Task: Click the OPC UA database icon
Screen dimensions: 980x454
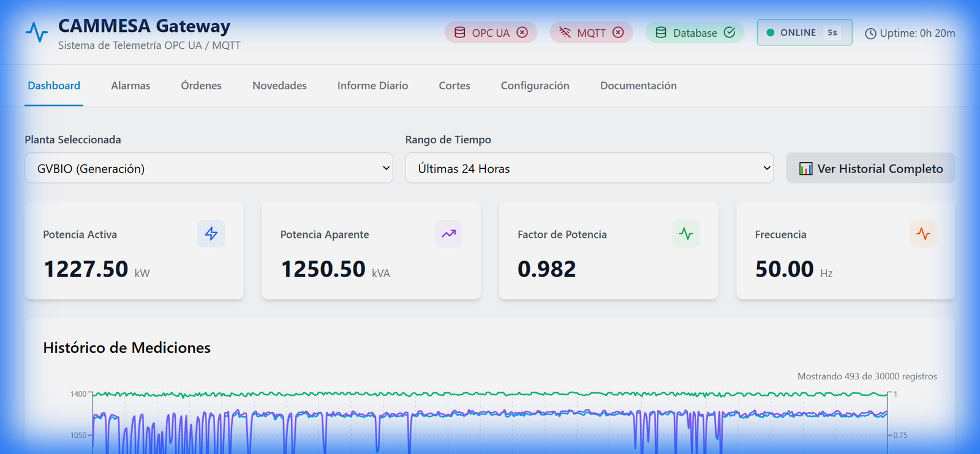Action: pyautogui.click(x=459, y=32)
